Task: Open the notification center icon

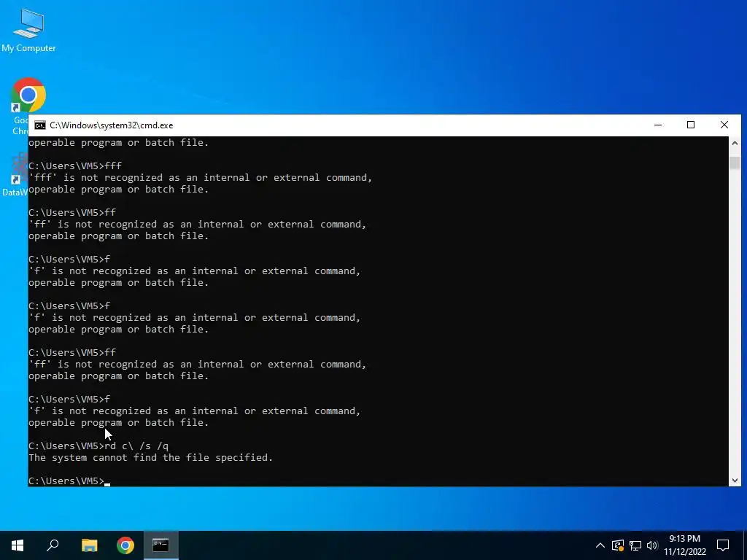Action: [723, 545]
